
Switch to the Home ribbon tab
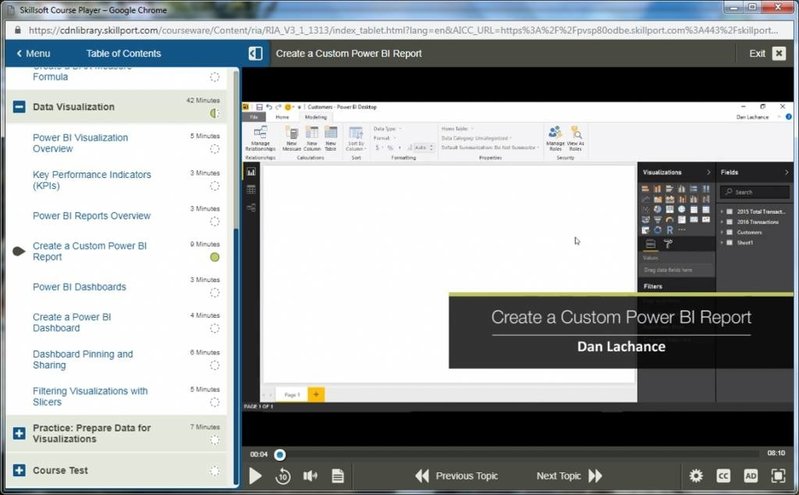(282, 117)
